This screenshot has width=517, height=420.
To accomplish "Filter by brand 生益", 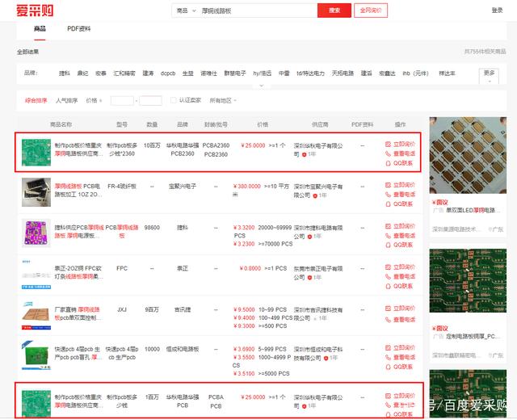I will coord(188,73).
